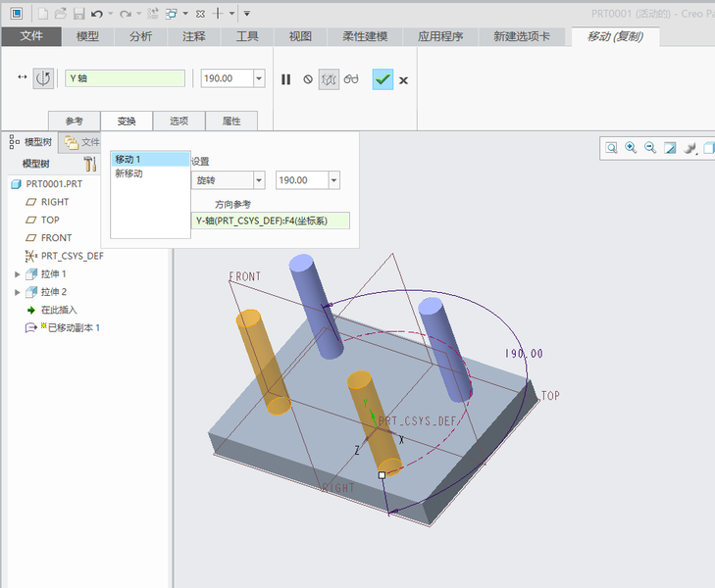Click the Close window icon in quick toolbar

tap(200, 14)
